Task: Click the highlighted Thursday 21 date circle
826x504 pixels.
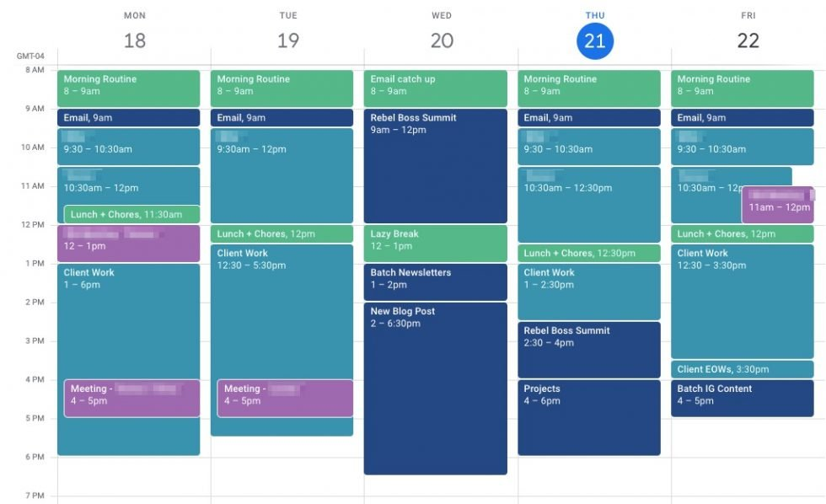Action: [x=595, y=40]
